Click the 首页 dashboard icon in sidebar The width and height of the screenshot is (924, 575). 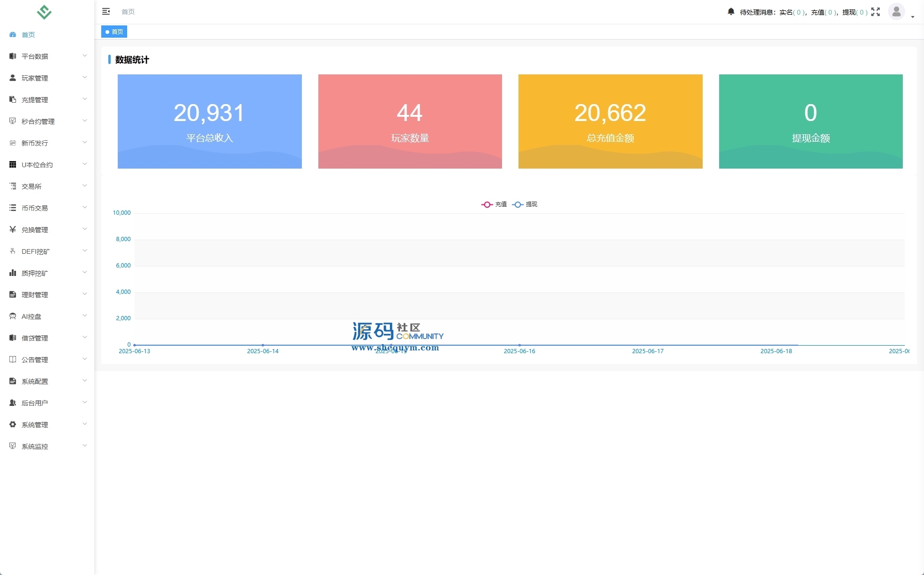(13, 35)
